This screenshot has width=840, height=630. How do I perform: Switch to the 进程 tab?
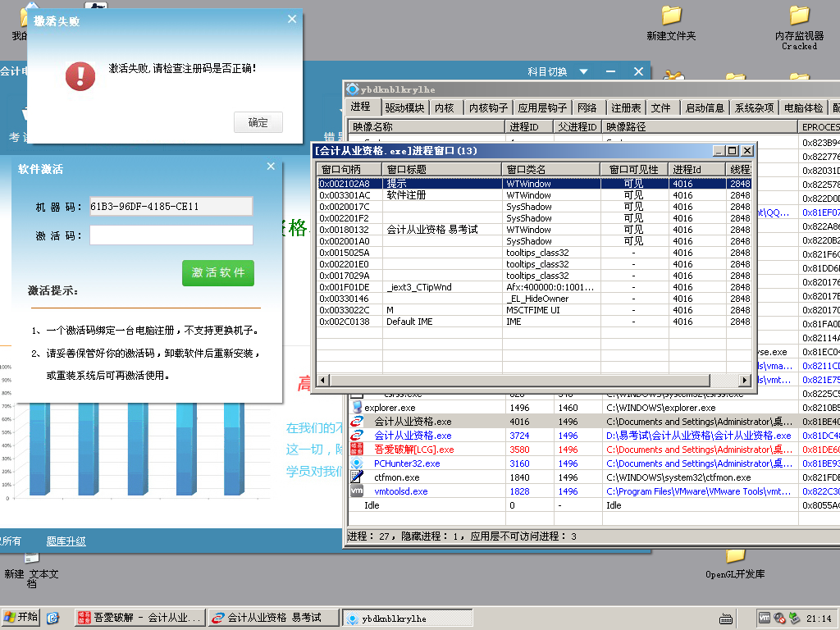361,107
